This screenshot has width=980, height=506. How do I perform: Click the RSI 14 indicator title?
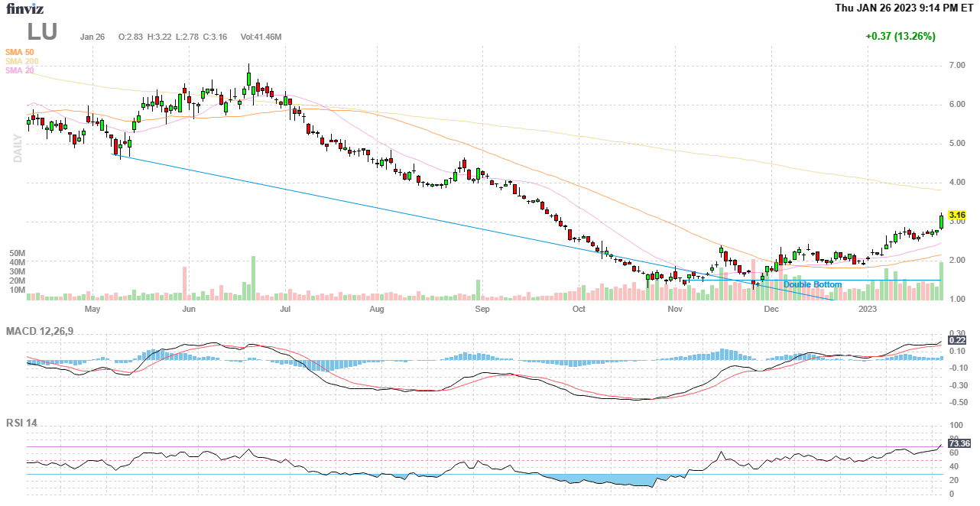[x=21, y=423]
